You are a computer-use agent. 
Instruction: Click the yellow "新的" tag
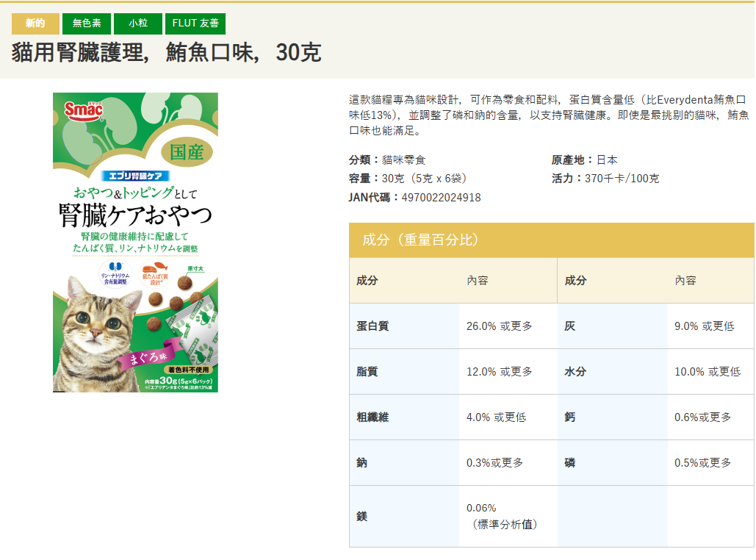pos(35,24)
